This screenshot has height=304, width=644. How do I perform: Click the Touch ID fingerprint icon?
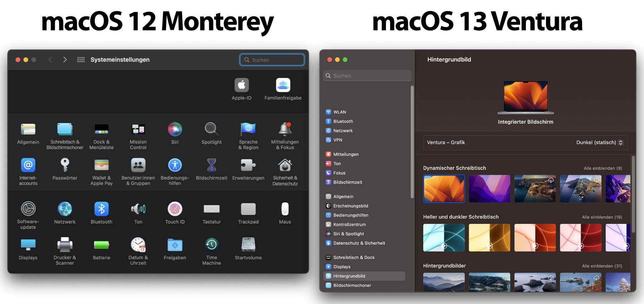[175, 209]
